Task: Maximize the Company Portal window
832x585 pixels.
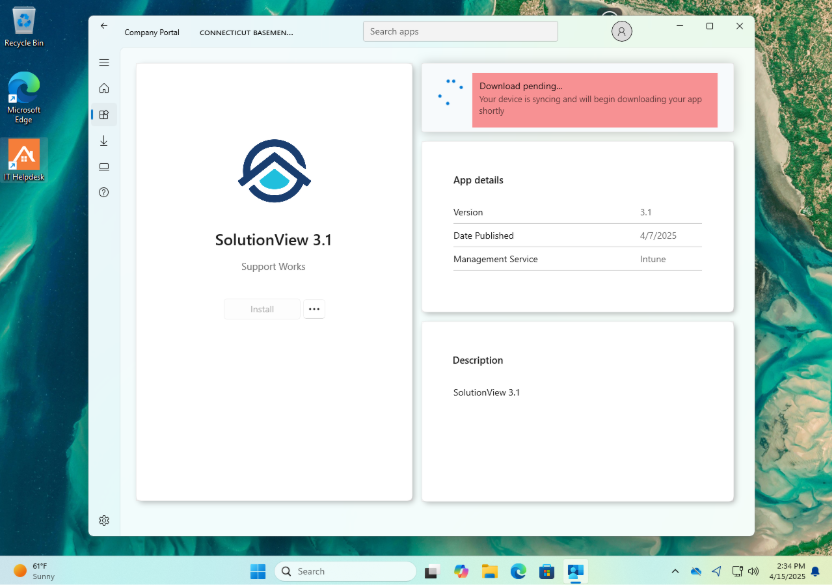Action: click(x=709, y=25)
